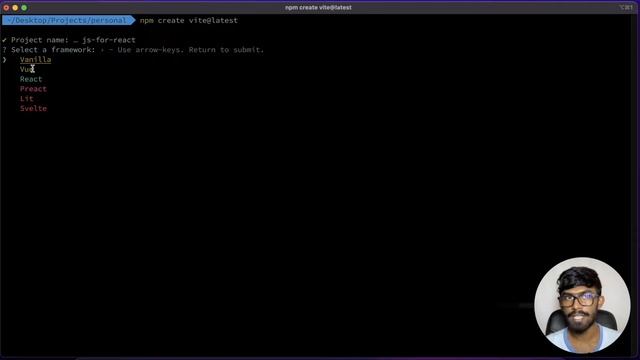This screenshot has width=640, height=360.
Task: Click the project name js-for-react
Action: [x=109, y=40]
